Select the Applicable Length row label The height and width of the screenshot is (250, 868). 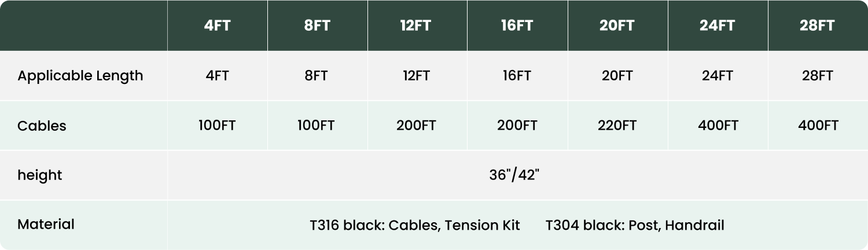[x=80, y=76]
